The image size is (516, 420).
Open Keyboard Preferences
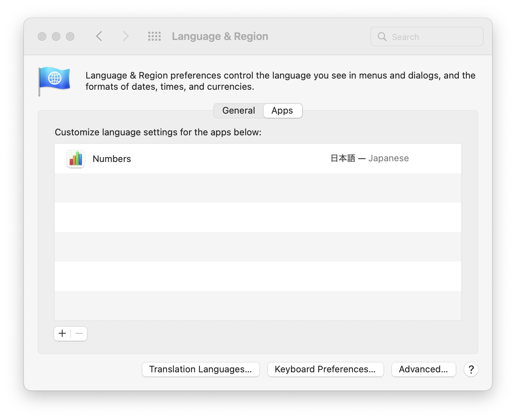click(x=325, y=370)
